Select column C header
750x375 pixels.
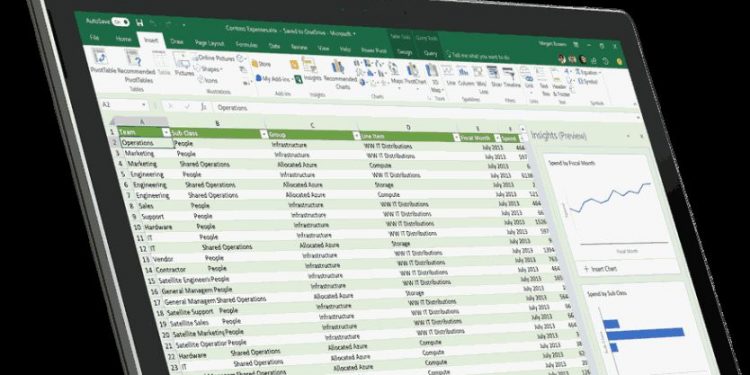pos(312,125)
